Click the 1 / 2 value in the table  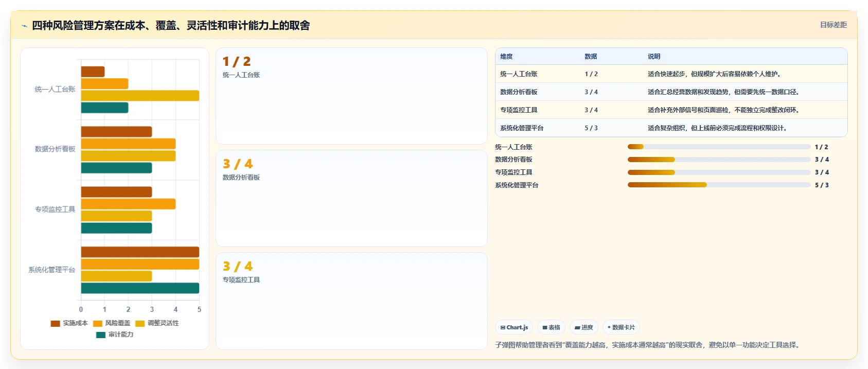point(591,74)
